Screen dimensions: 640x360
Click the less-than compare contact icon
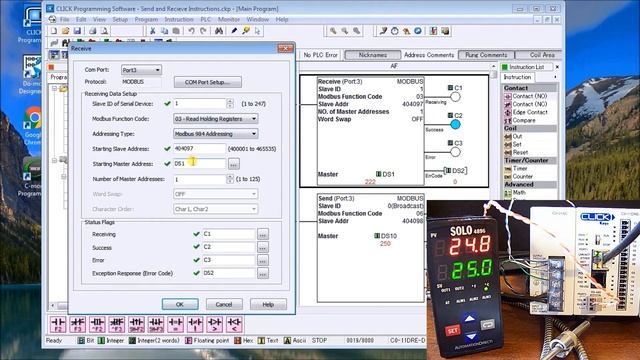[234, 324]
